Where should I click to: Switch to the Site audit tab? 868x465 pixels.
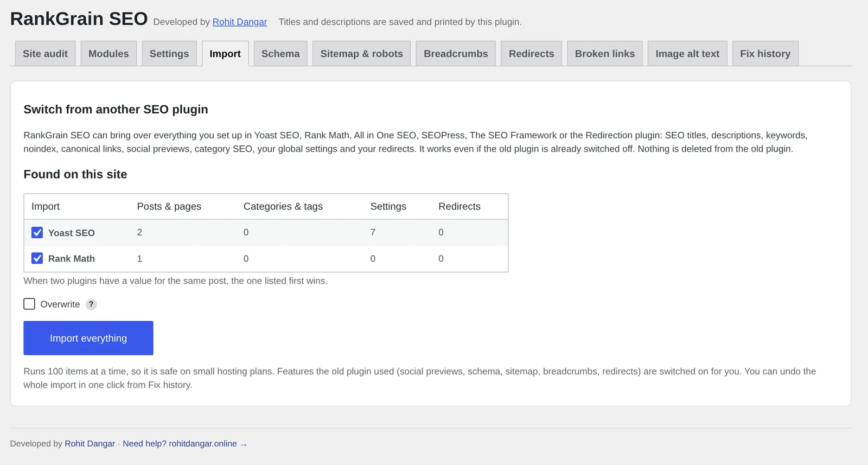45,54
